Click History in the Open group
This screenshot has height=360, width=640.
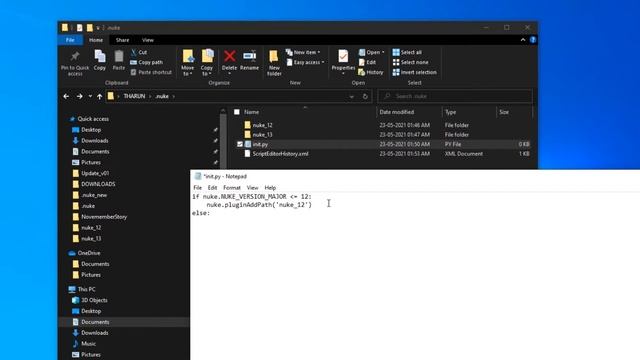pos(371,72)
